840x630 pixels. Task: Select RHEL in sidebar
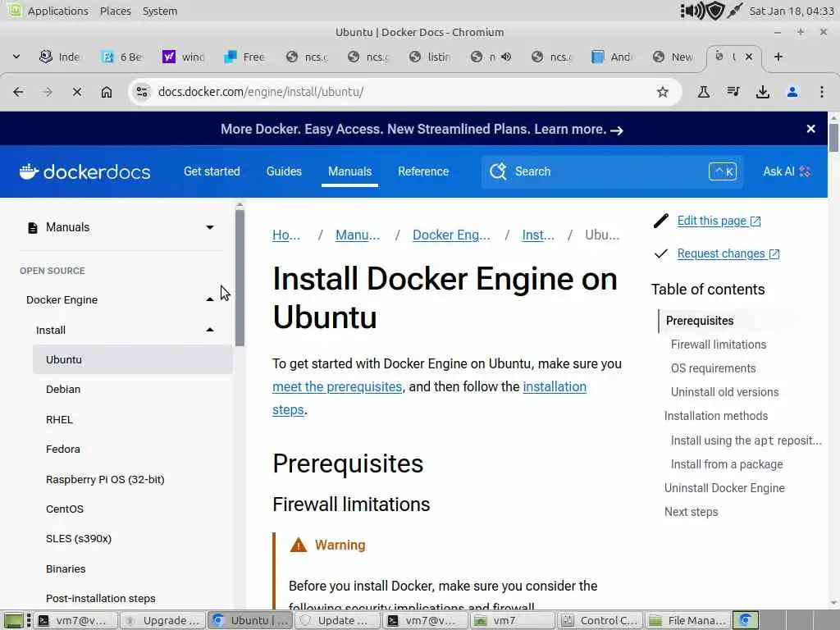[x=59, y=419]
